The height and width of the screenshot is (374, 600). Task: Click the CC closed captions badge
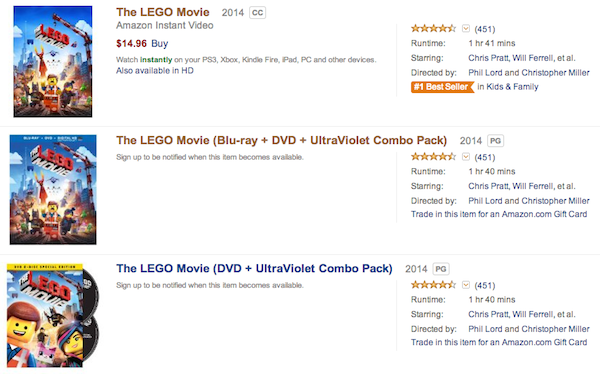258,13
